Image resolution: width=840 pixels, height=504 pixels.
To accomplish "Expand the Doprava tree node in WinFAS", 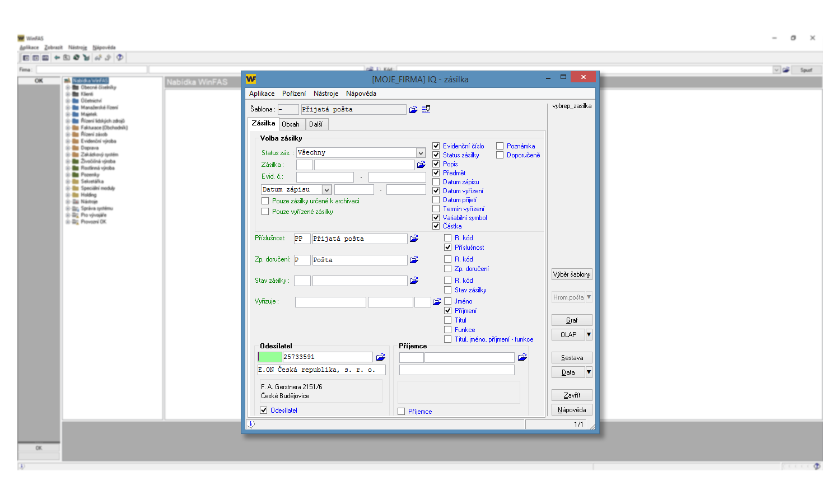I will click(x=68, y=148).
